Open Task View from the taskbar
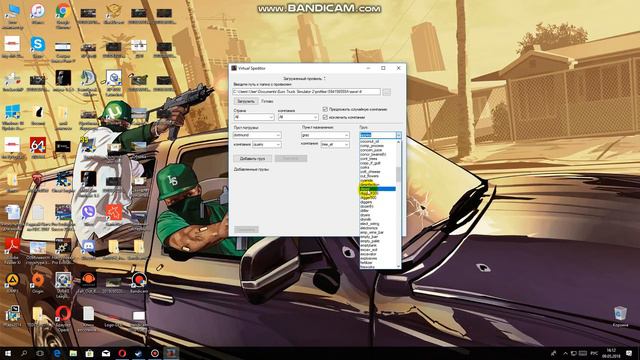The width and height of the screenshot is (640, 360). pos(40,353)
